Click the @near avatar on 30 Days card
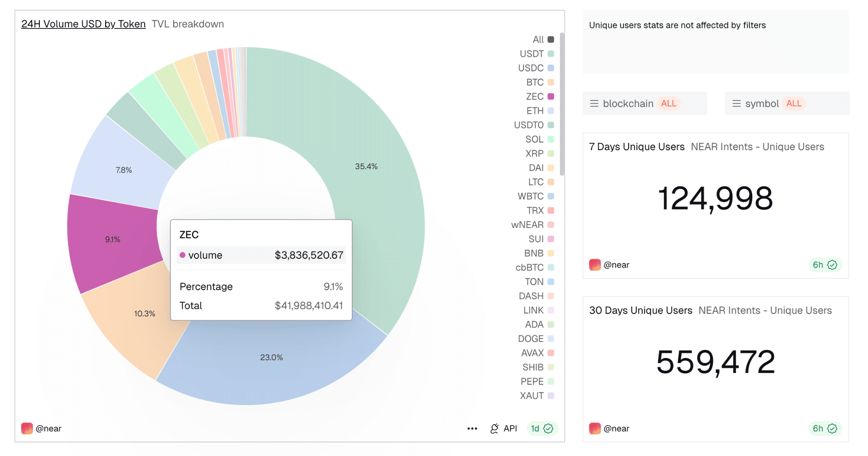 595,428
